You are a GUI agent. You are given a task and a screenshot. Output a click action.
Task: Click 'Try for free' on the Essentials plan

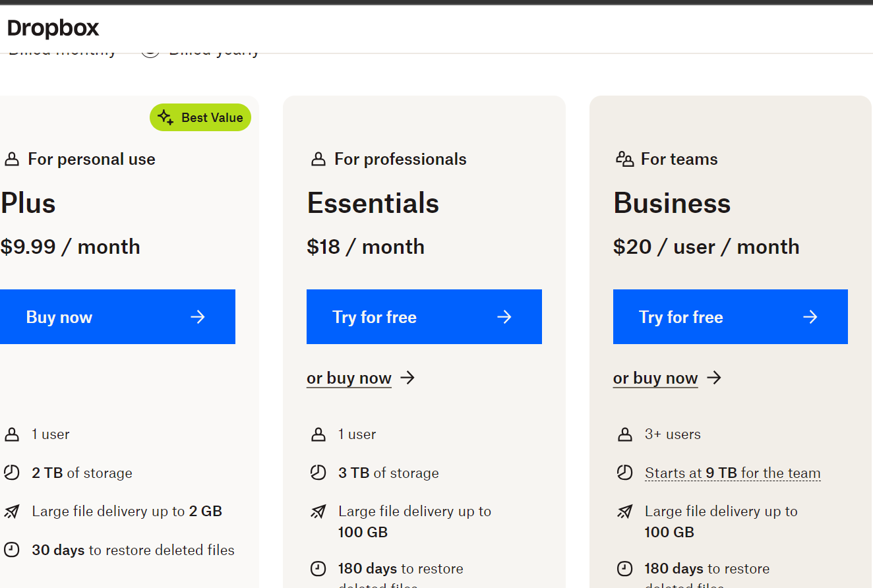click(424, 317)
